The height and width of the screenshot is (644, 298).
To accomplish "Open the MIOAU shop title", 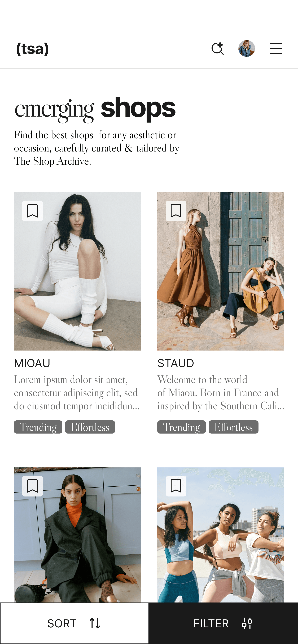I will 32,363.
